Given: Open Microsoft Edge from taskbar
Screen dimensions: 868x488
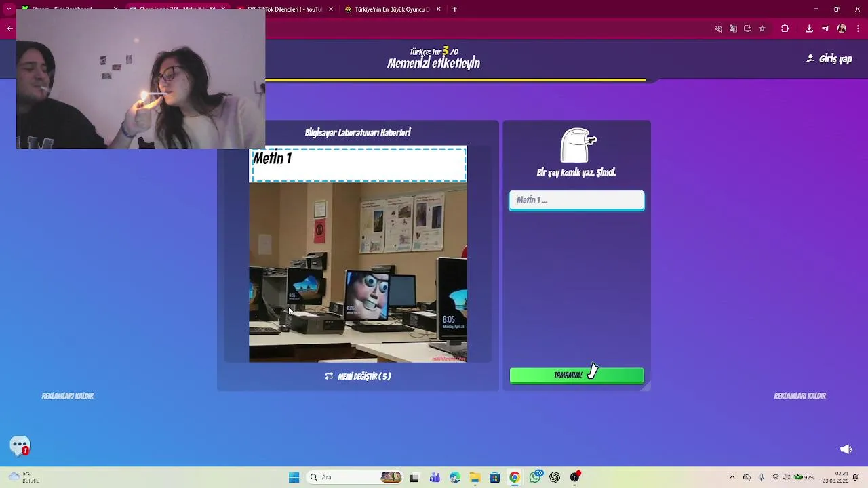Looking at the screenshot, I should point(454,477).
